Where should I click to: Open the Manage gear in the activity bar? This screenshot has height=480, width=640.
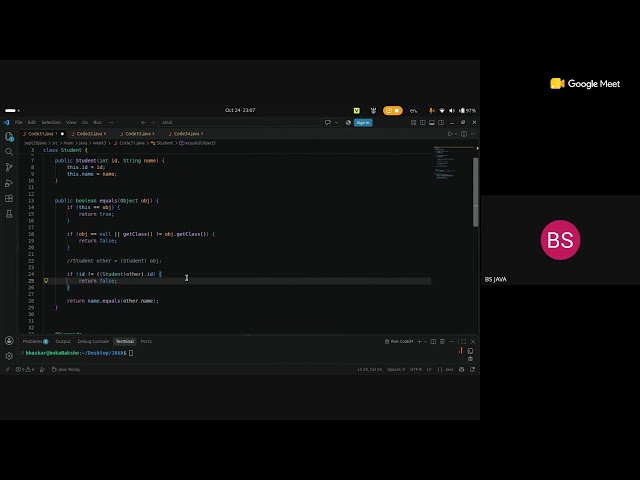pos(9,356)
